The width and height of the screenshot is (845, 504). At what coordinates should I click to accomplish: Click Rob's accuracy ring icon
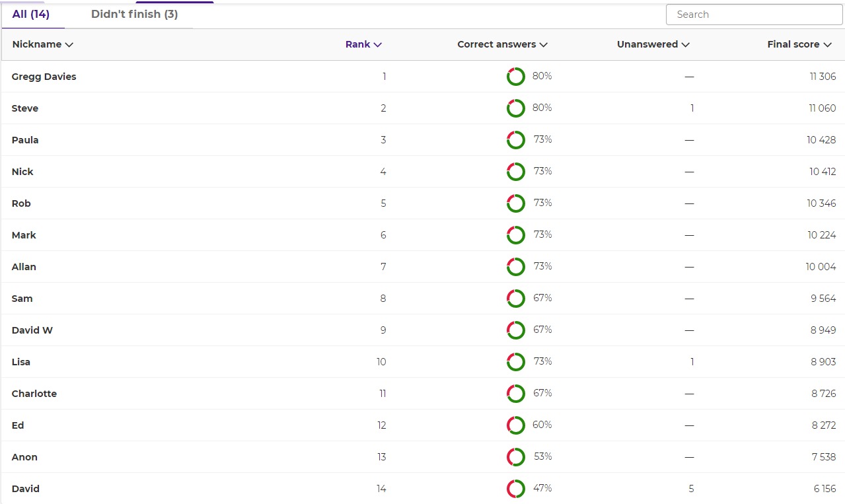pyautogui.click(x=516, y=203)
